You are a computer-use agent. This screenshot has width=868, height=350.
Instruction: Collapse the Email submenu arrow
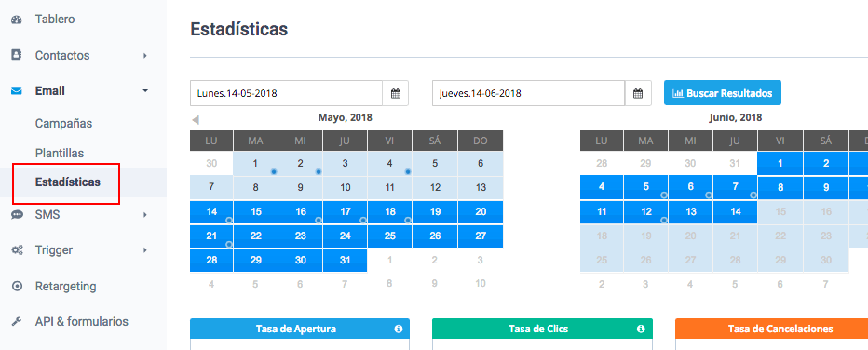tap(145, 90)
